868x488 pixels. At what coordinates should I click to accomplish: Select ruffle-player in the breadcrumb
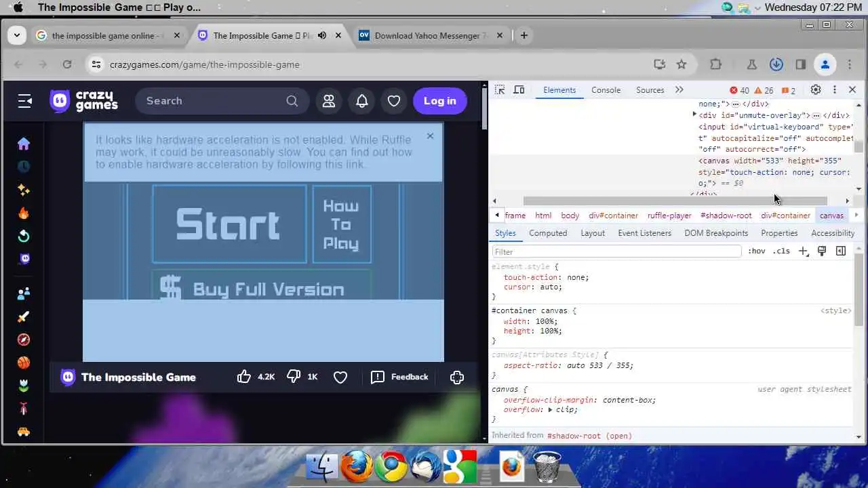click(669, 216)
